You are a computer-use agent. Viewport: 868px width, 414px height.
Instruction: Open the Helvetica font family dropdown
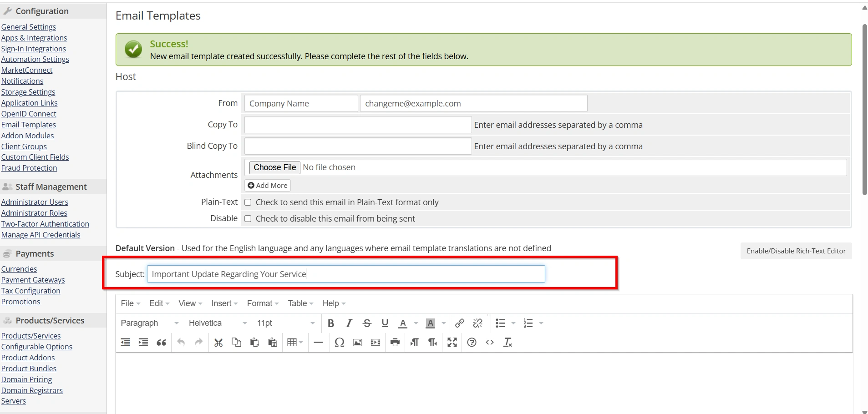pos(218,323)
